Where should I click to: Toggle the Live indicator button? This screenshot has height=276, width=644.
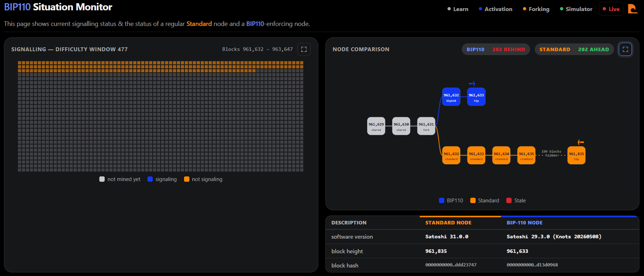pyautogui.click(x=611, y=9)
